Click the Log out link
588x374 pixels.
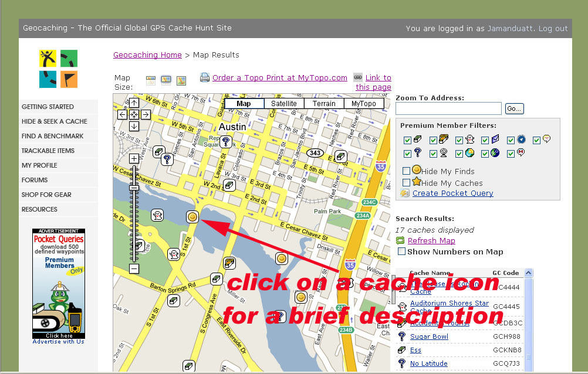[553, 29]
